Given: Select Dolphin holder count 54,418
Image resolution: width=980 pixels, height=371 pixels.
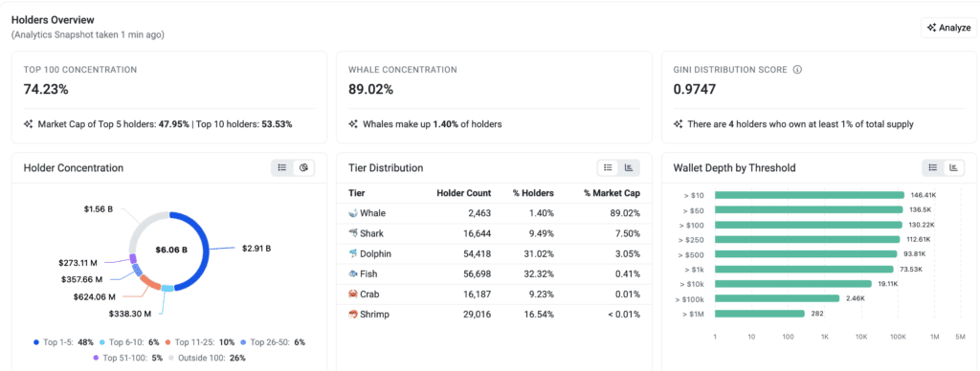Looking at the screenshot, I should click(x=476, y=253).
